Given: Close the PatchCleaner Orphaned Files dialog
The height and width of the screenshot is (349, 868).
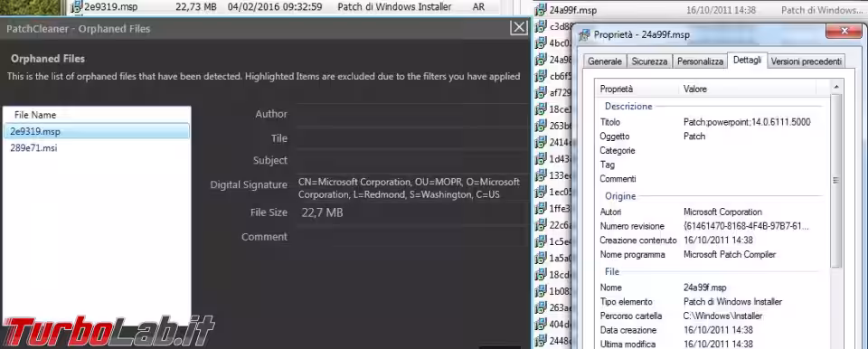Looking at the screenshot, I should point(519,28).
